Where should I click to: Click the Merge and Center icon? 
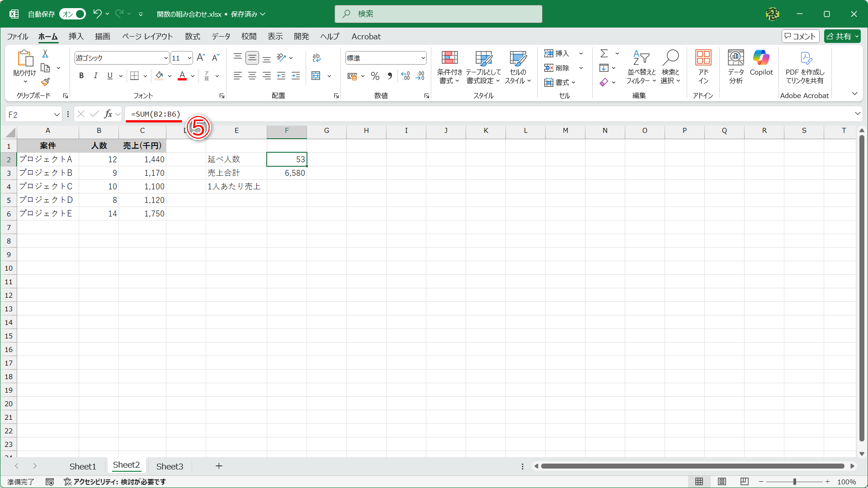point(316,76)
